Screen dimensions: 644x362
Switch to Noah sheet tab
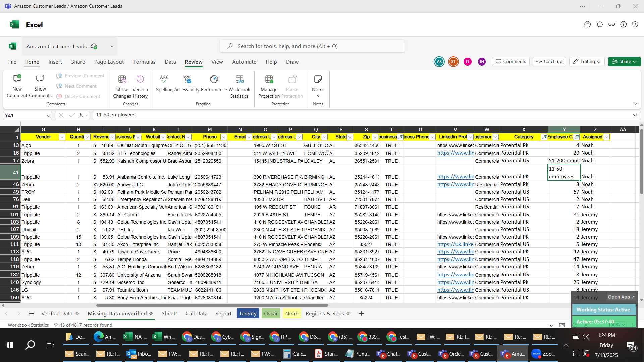click(x=291, y=314)
